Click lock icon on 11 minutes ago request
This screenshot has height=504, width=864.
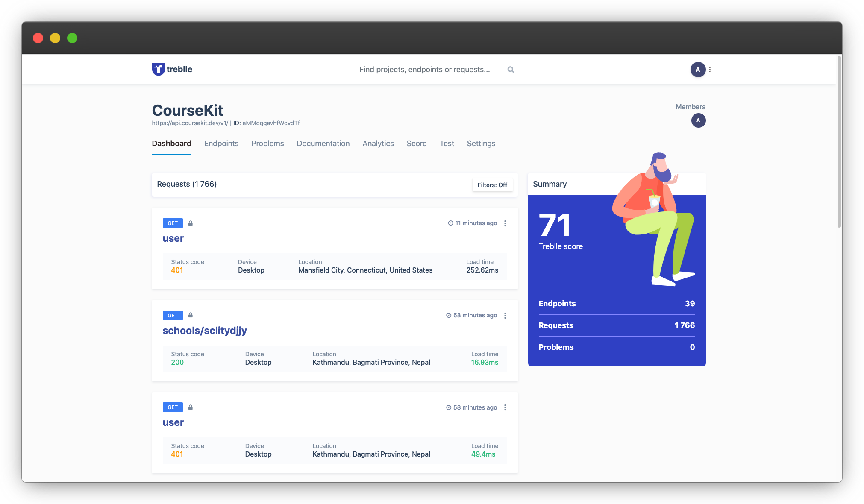(191, 223)
